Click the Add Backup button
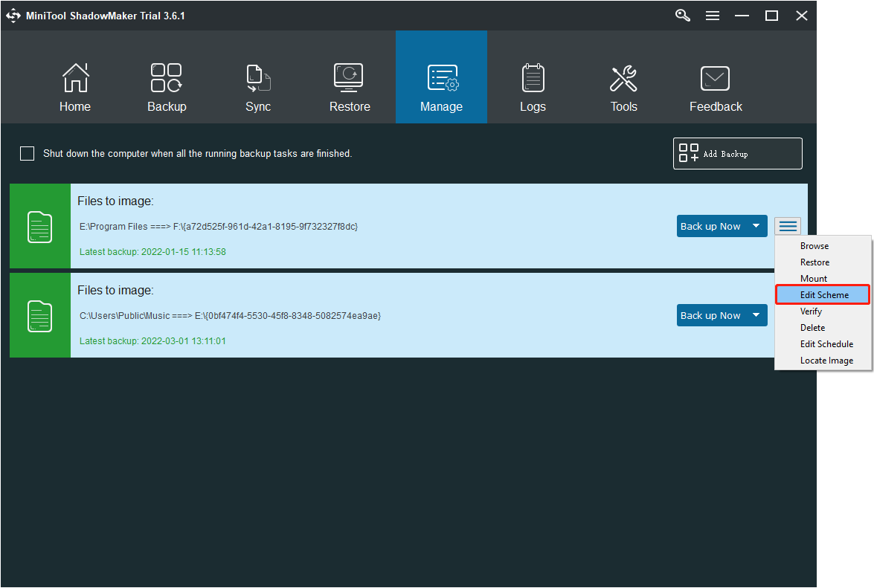The height and width of the screenshot is (588, 874). pyautogui.click(x=737, y=154)
